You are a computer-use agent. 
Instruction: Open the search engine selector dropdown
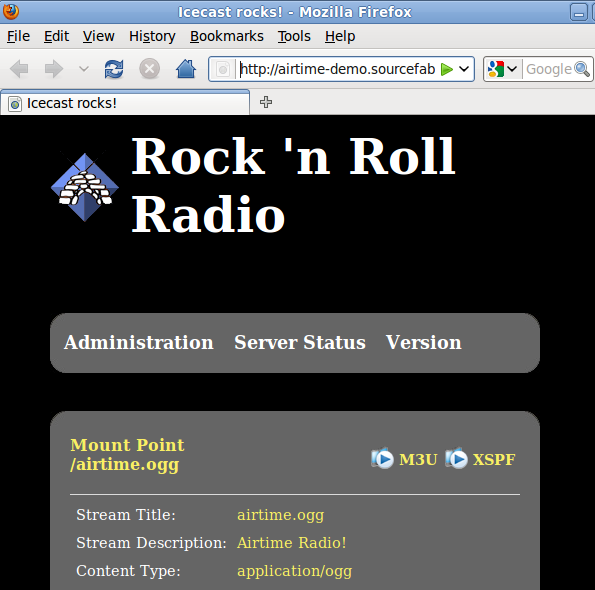tap(502, 69)
